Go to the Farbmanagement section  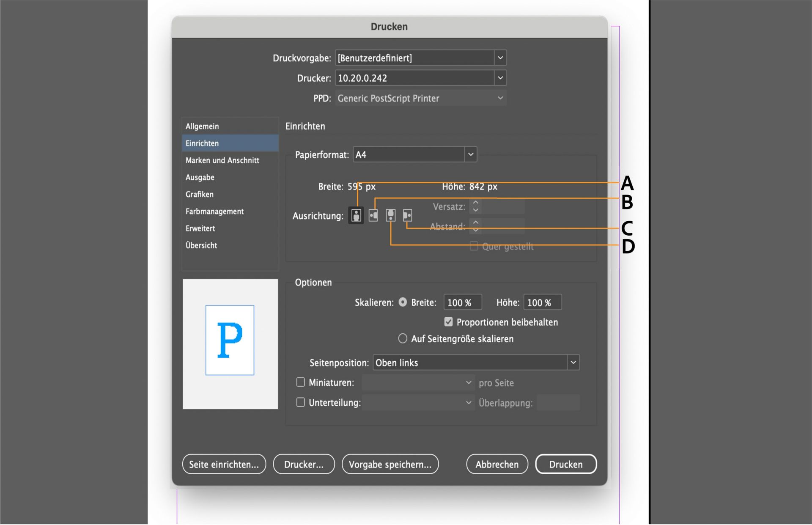[214, 211]
